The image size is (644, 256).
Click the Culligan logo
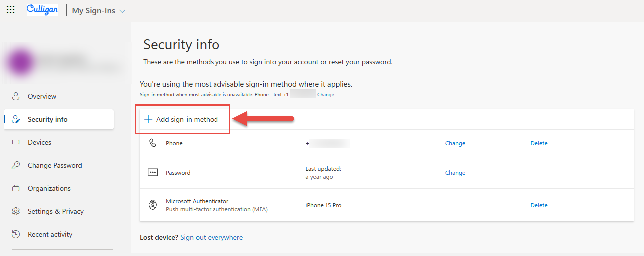(42, 10)
